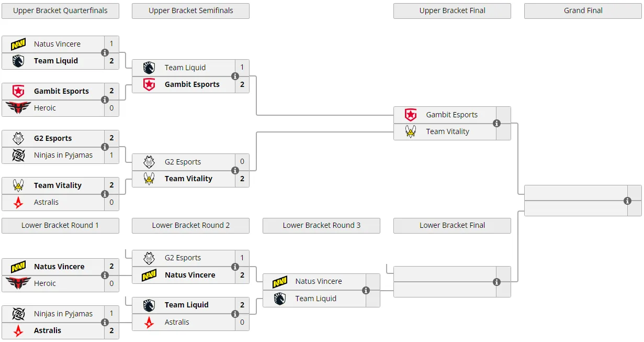Click Astralis team name in Lower Bracket Round 2
The width and height of the screenshot is (644, 342).
click(177, 322)
